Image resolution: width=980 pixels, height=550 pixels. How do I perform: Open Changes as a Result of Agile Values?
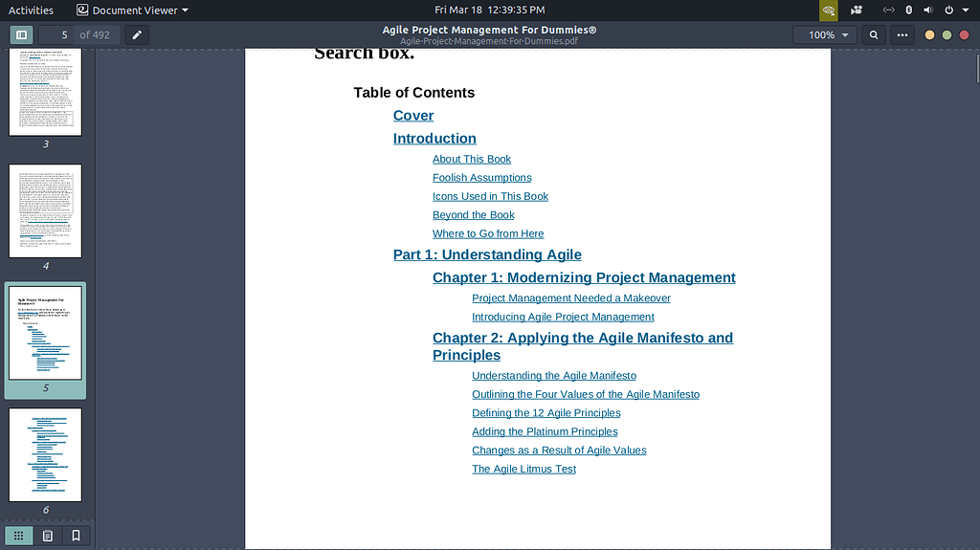tap(559, 451)
